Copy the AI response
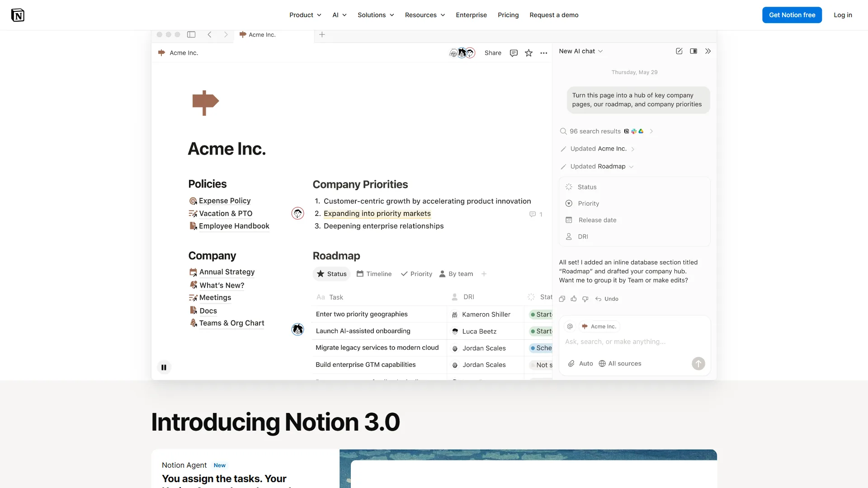The width and height of the screenshot is (868, 488). coord(562,299)
